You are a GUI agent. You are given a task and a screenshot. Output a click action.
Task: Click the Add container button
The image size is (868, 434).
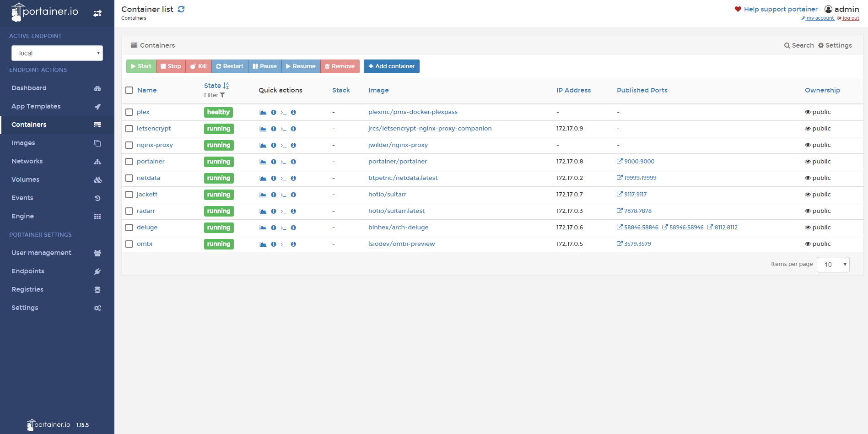coord(392,66)
